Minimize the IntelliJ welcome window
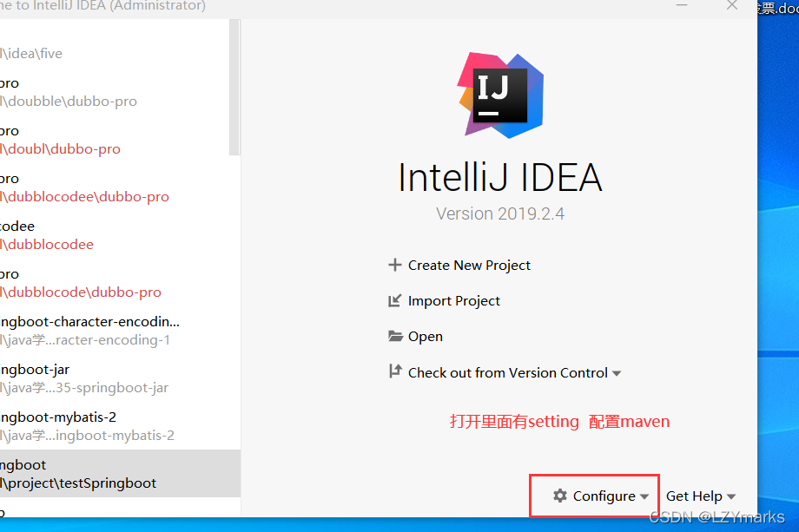The image size is (799, 532). (x=682, y=5)
